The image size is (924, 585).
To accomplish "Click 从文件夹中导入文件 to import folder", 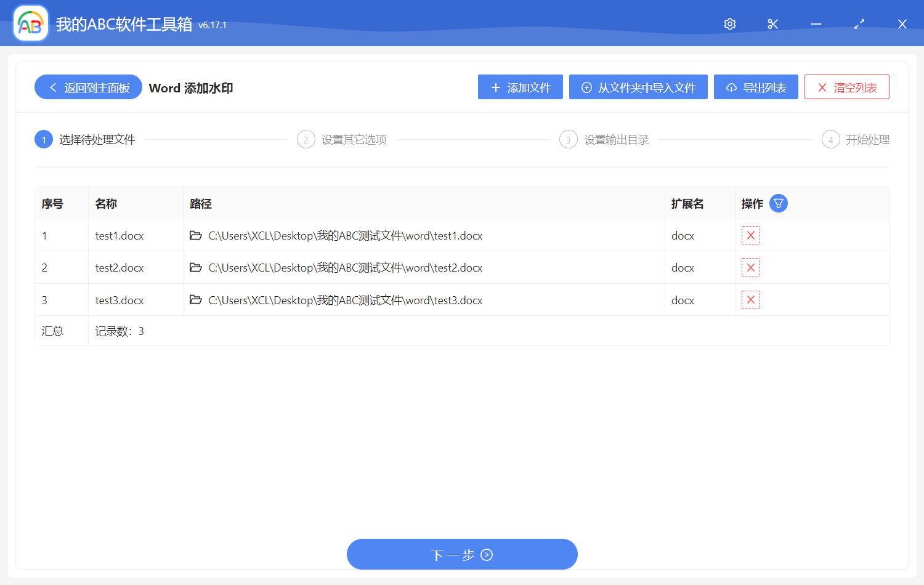I will (x=638, y=87).
